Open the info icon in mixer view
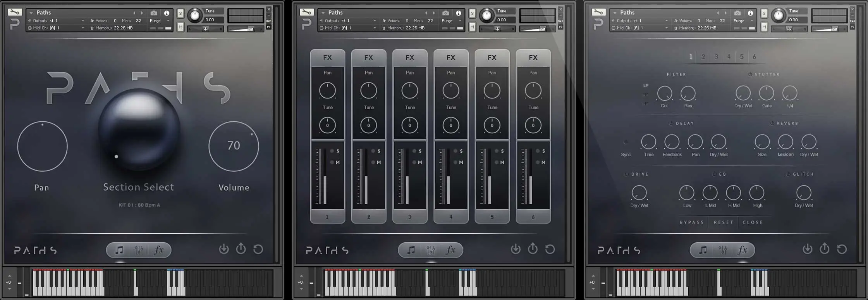The height and width of the screenshot is (300, 868). [x=458, y=13]
